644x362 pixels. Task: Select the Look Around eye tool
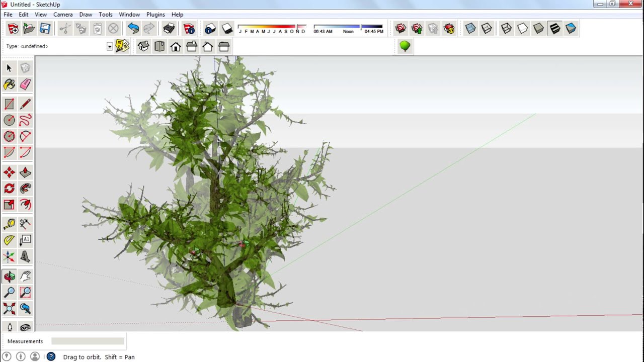[x=25, y=327]
